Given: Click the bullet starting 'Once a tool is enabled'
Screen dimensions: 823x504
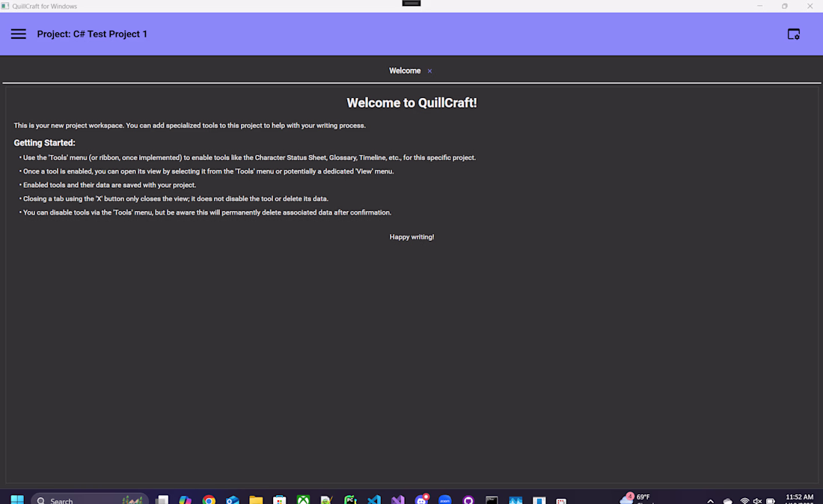Looking at the screenshot, I should click(206, 171).
